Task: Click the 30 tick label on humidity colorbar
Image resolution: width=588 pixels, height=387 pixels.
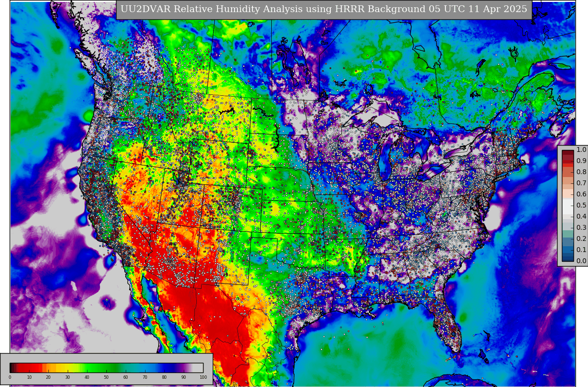Action: pos(68,377)
